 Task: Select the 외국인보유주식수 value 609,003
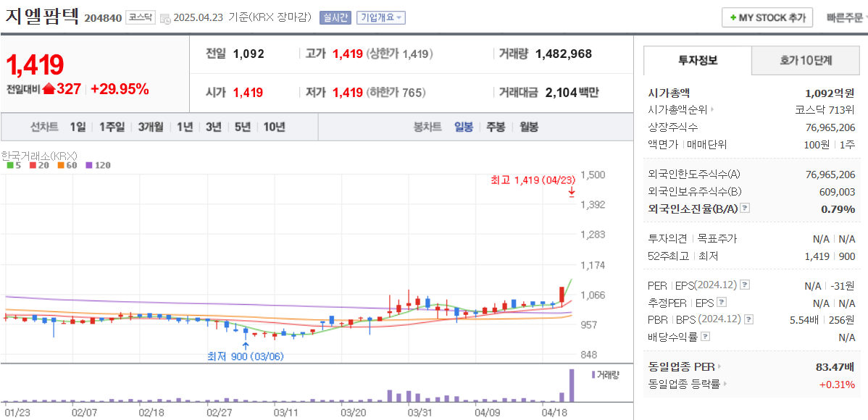(x=837, y=191)
